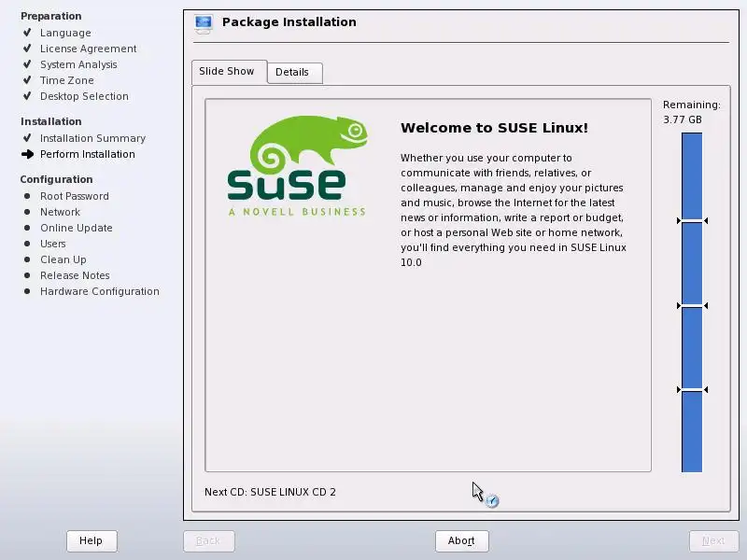Click the Hardware Configuration bullet
The height and width of the screenshot is (560, 747).
tap(27, 291)
